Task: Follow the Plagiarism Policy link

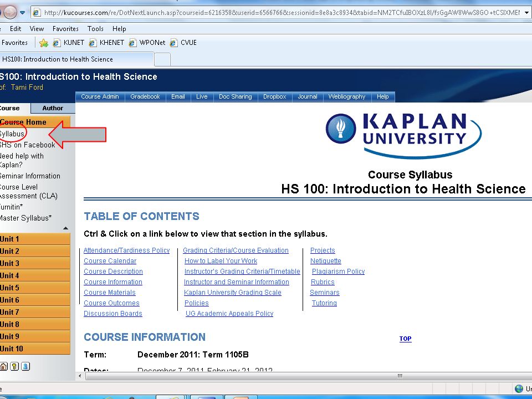Action: pos(338,272)
